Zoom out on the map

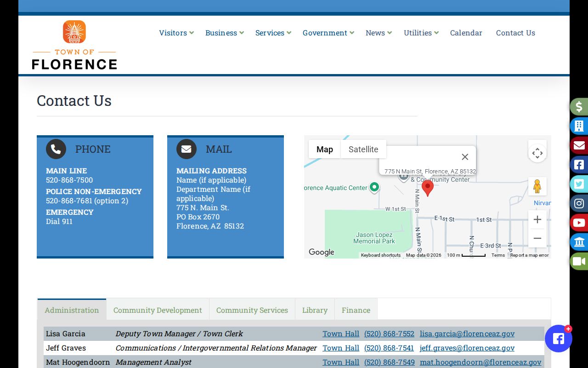537,238
